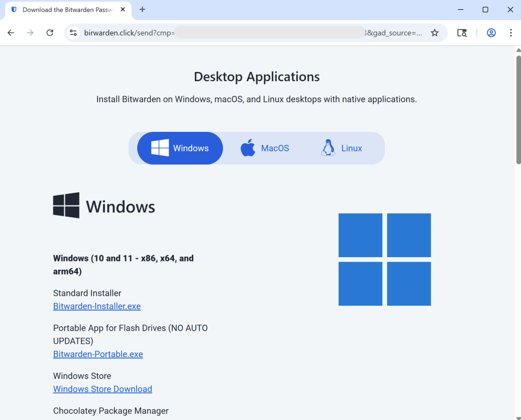Click the forward navigation arrow
521x420 pixels.
click(x=30, y=33)
